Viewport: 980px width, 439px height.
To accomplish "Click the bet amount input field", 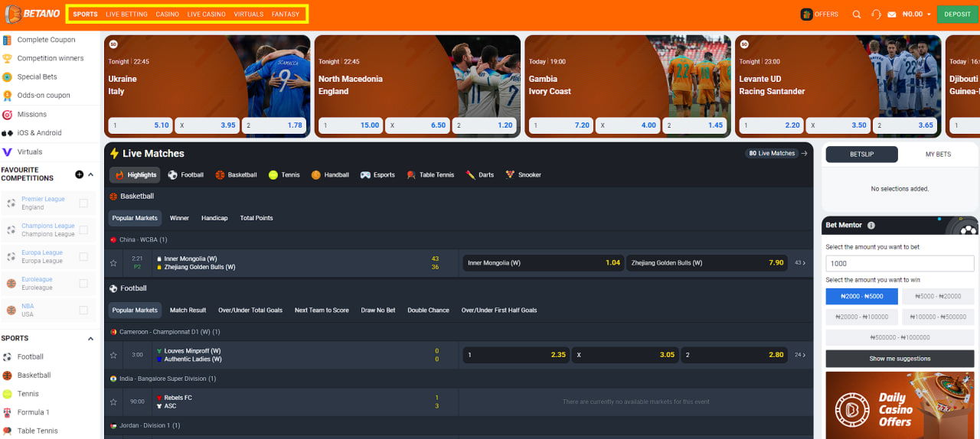I will [x=900, y=263].
